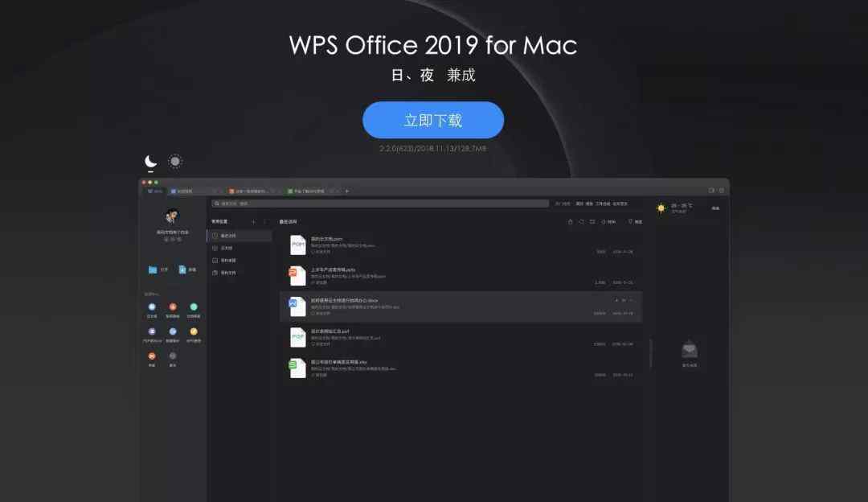This screenshot has width=868, height=502.
Task: Click the search field in the WPS window
Action: (380, 204)
